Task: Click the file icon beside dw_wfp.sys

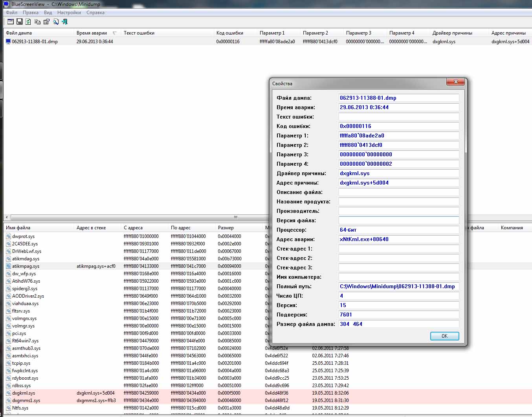Action: (x=8, y=274)
